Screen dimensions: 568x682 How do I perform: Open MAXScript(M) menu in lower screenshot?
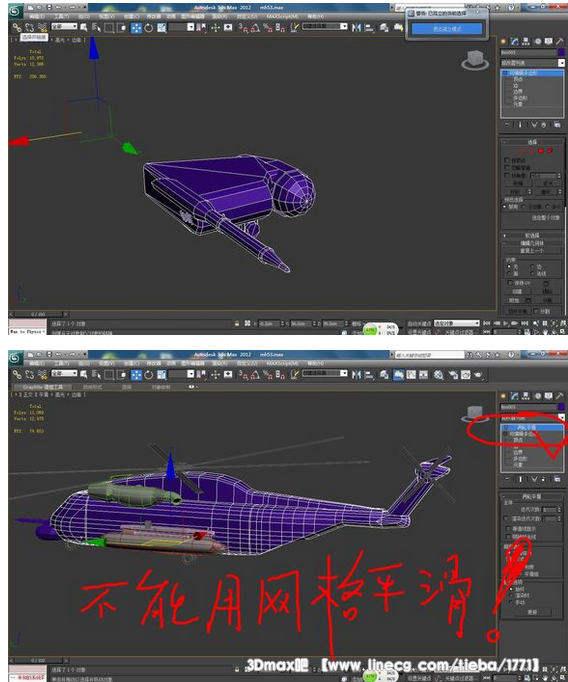(283, 363)
